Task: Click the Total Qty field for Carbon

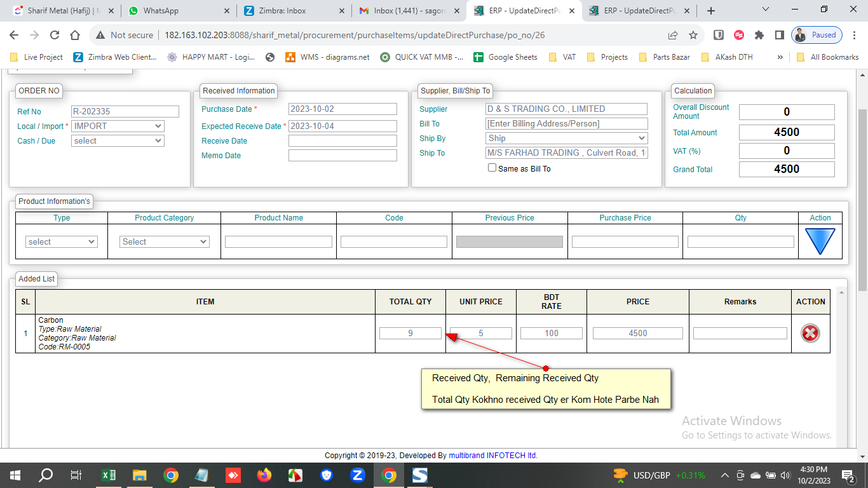Action: 410,333
